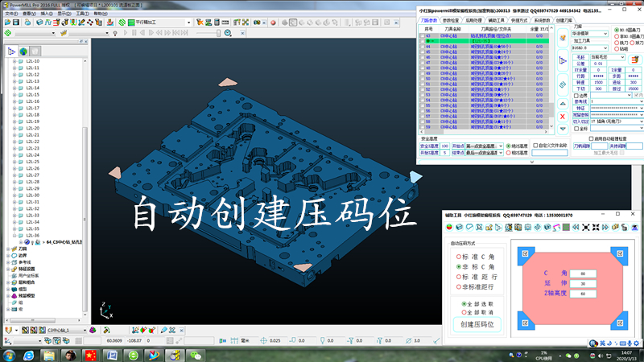This screenshot has height=362, width=644.
Task: Open project folder icon in PowerMILL toolbar
Action: coord(8,23)
